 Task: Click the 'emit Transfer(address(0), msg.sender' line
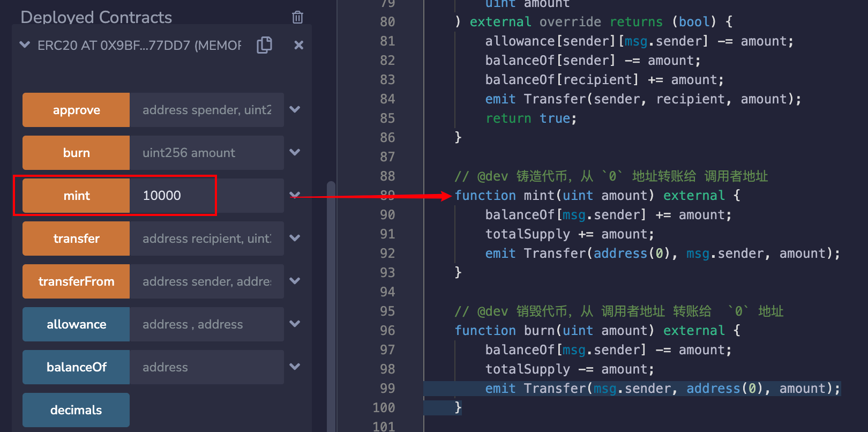[x=663, y=254]
